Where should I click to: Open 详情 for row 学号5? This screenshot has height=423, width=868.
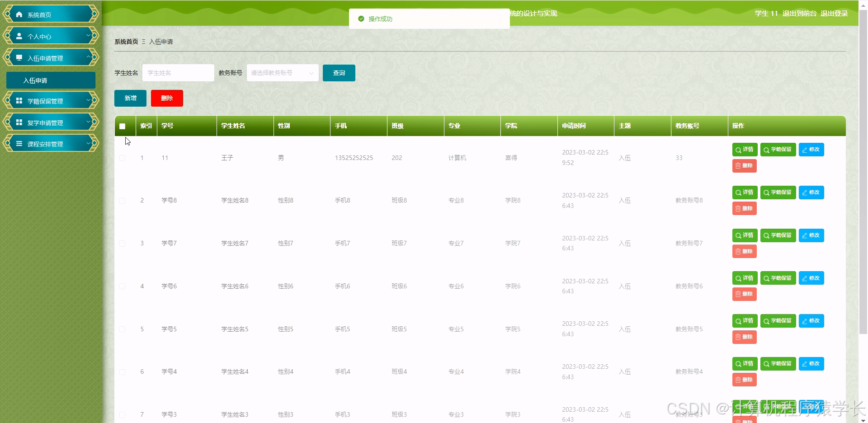coord(745,321)
